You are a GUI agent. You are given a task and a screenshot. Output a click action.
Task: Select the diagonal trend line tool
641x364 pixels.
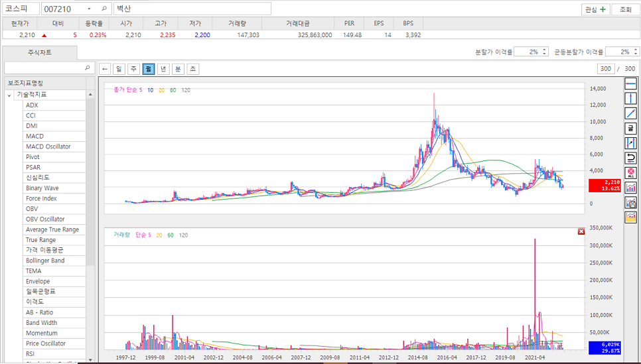pyautogui.click(x=630, y=113)
